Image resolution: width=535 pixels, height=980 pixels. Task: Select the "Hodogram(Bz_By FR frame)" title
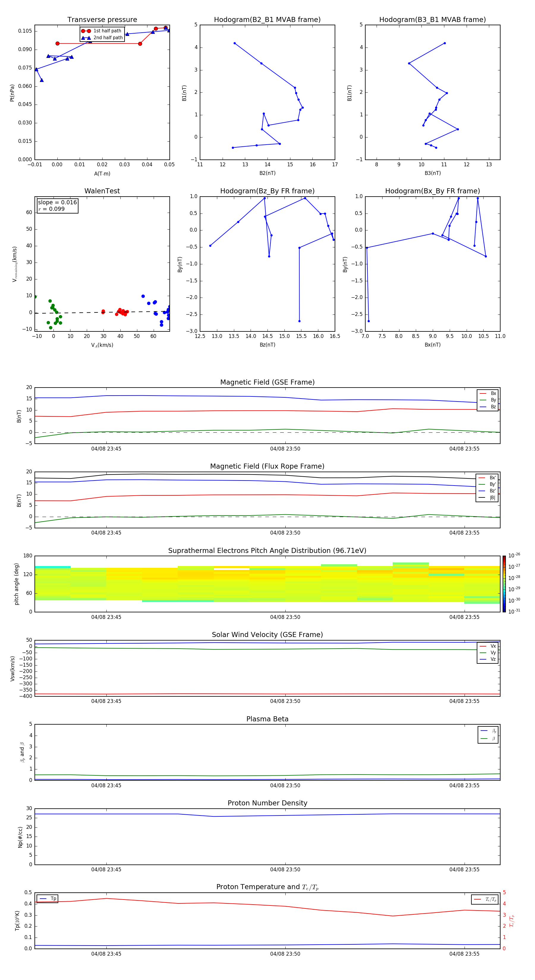click(267, 191)
